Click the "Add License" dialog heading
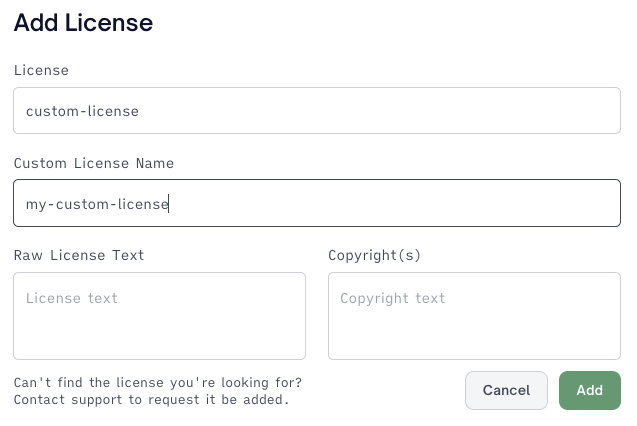637x426 pixels. pyautogui.click(x=83, y=23)
